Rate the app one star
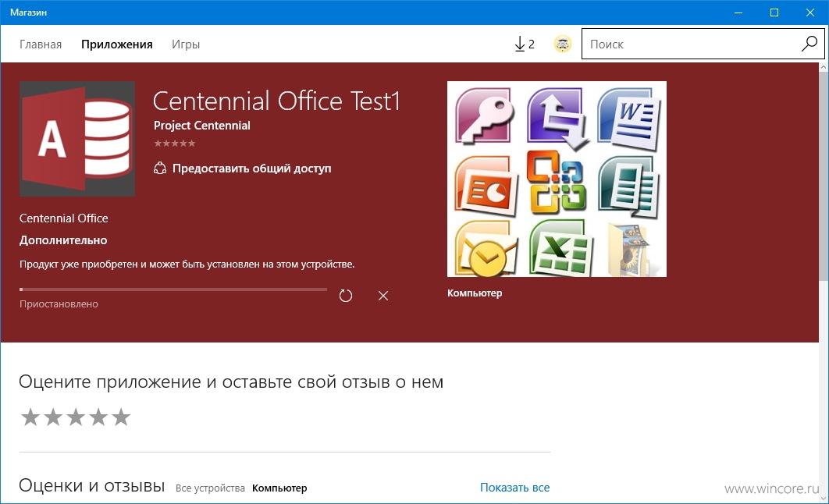 tap(30, 417)
